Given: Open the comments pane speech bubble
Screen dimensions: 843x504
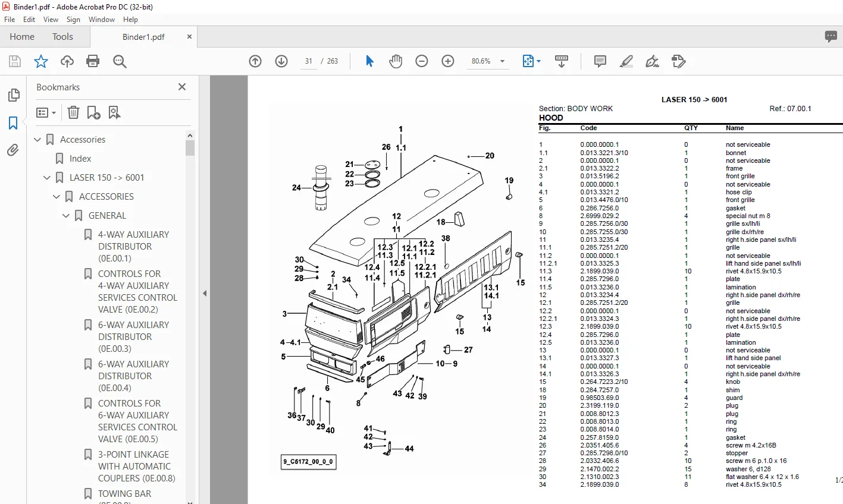Looking at the screenshot, I should click(831, 37).
